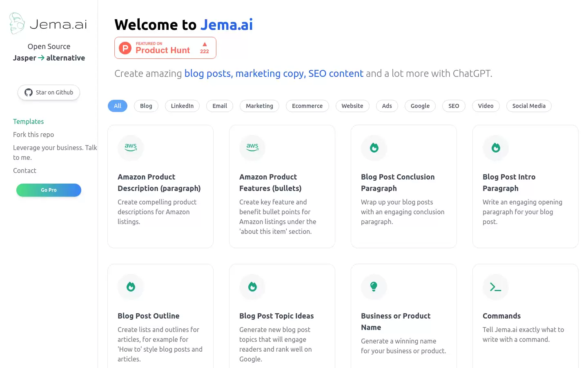Click the Welcome to Jema.ai heading

pos(184,25)
